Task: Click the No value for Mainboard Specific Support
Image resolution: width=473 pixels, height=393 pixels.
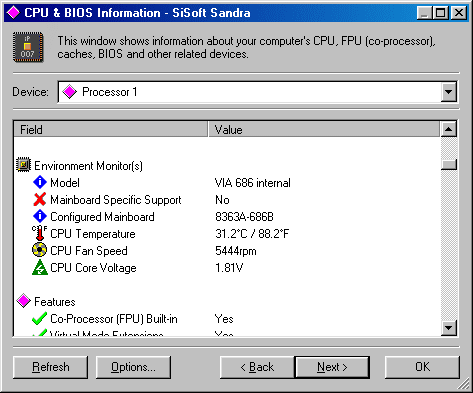Action: click(x=222, y=200)
